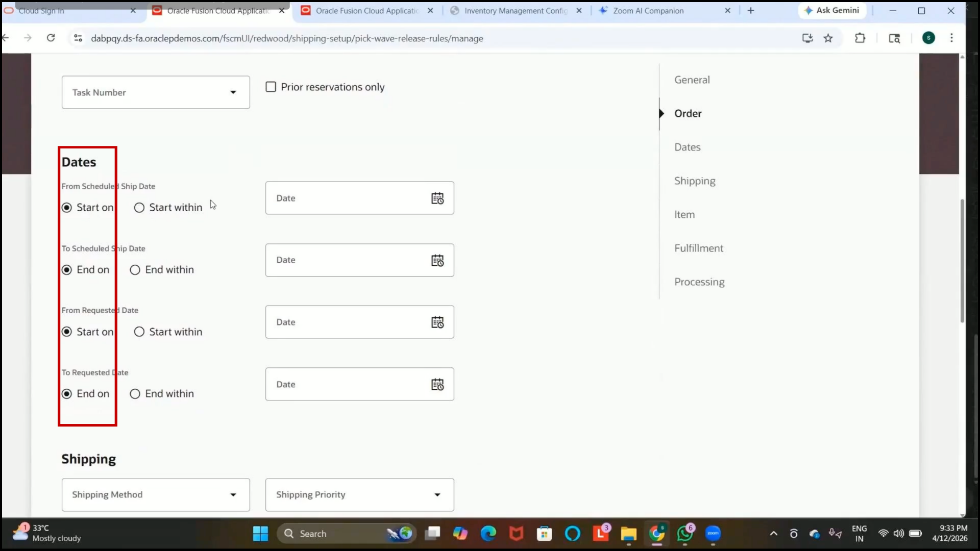
Task: Select End on for To Requested Date
Action: (x=67, y=394)
